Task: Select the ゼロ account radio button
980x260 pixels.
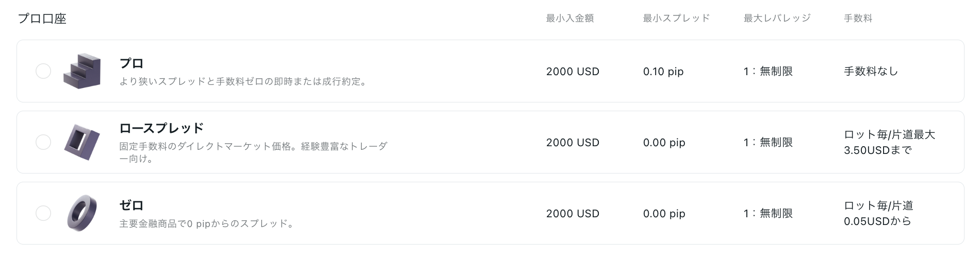Action: point(43,213)
